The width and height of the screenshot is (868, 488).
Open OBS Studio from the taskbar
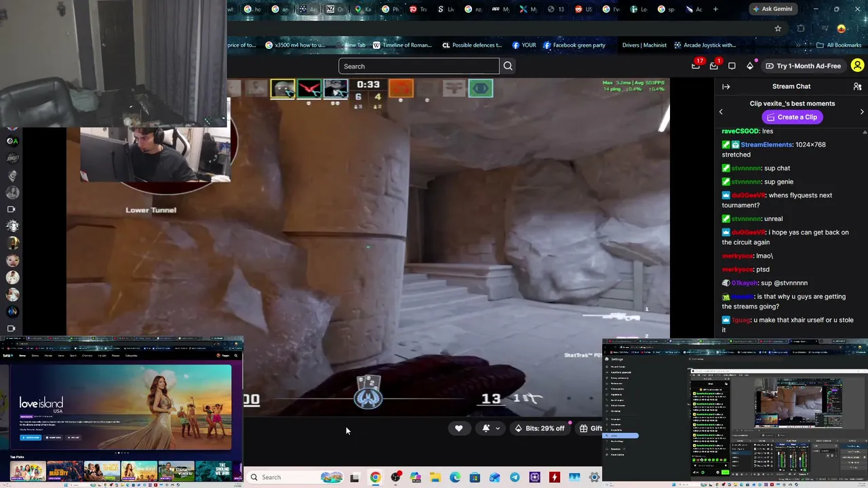pyautogui.click(x=395, y=477)
